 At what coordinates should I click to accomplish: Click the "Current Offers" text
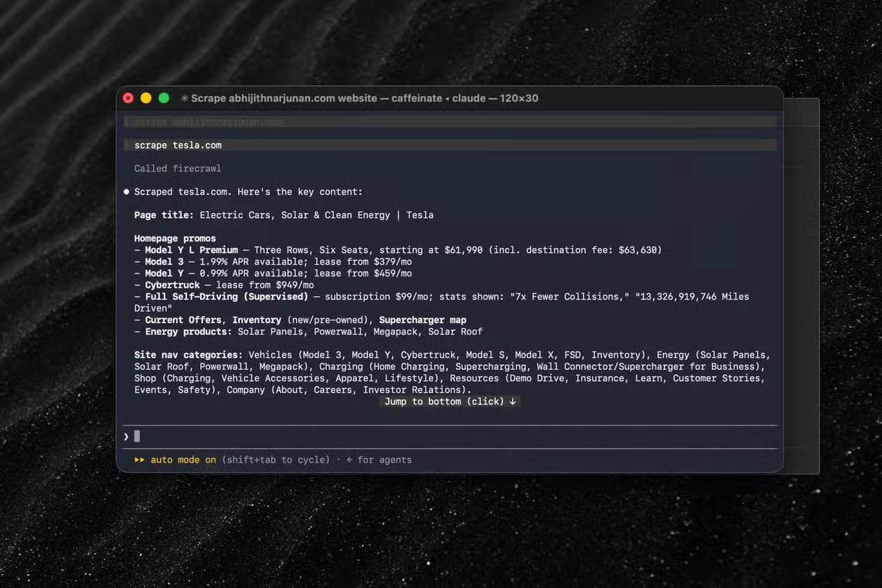click(x=183, y=320)
